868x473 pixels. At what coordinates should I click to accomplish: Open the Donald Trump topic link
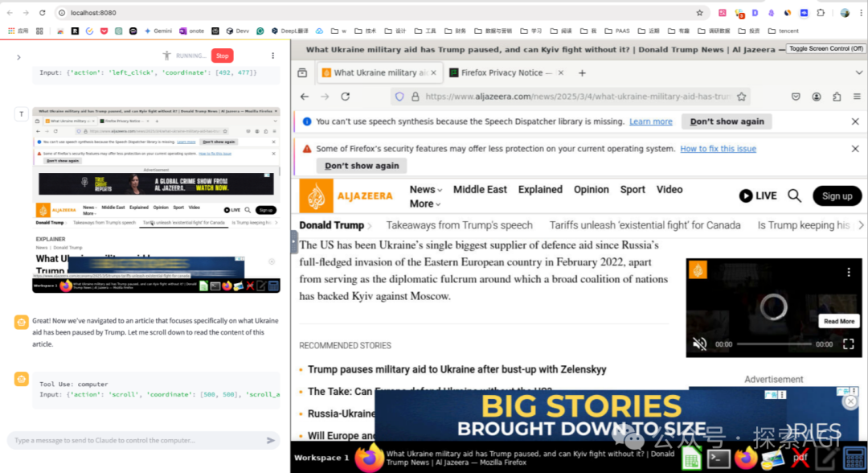332,225
